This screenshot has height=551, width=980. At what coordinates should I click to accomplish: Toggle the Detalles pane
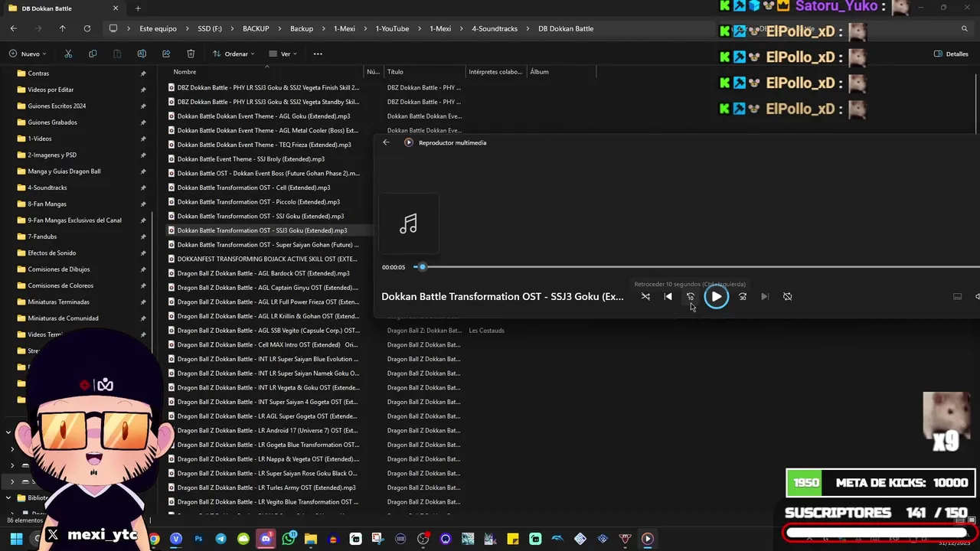(952, 54)
